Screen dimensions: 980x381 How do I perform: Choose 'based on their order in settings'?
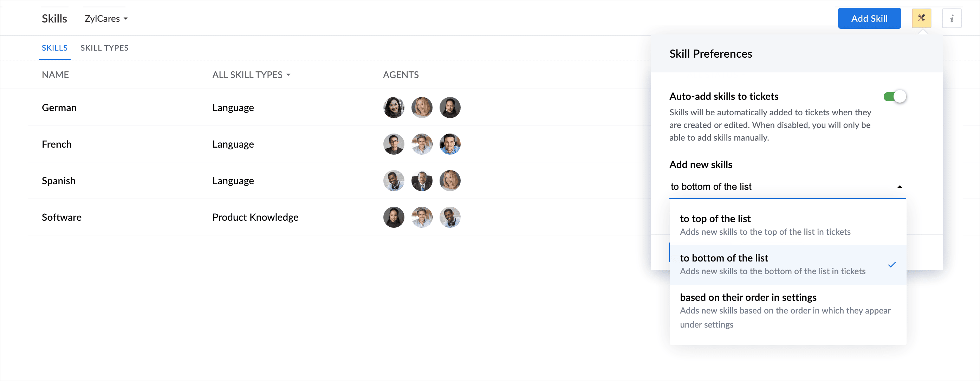[787, 311]
